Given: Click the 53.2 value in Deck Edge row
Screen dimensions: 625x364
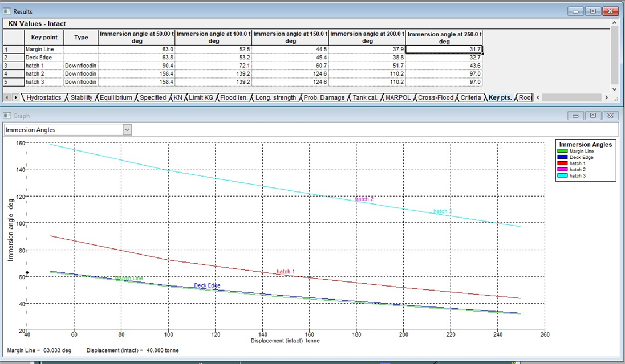Looking at the screenshot, I should click(214, 58).
